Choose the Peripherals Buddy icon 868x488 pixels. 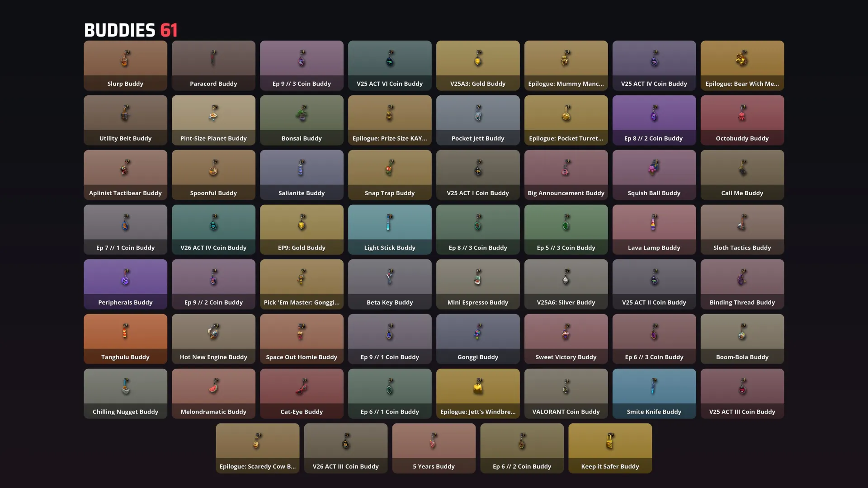click(x=125, y=277)
